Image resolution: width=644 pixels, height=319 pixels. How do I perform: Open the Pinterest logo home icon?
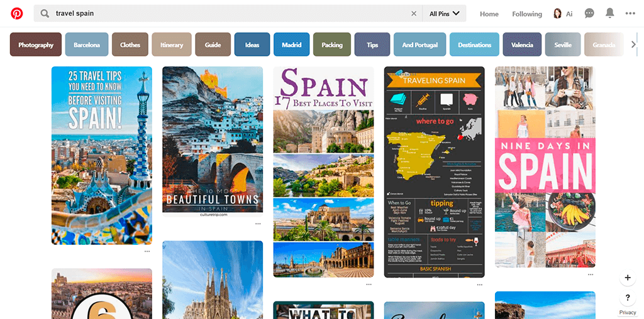[x=17, y=14]
